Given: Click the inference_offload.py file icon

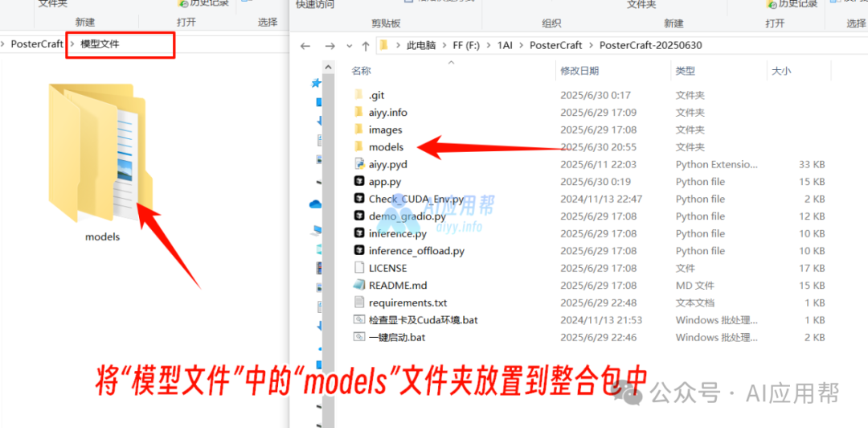Looking at the screenshot, I should tap(359, 250).
